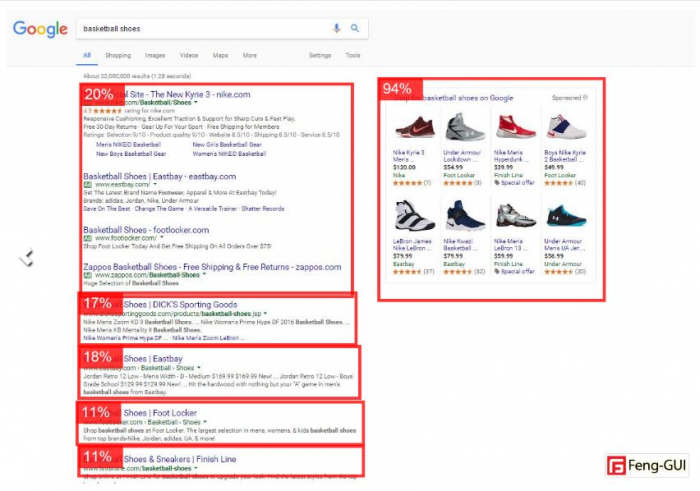Viewport: 700px width, 491px height.
Task: Open the Zappos Basketball Shoes ad link
Action: click(212, 267)
